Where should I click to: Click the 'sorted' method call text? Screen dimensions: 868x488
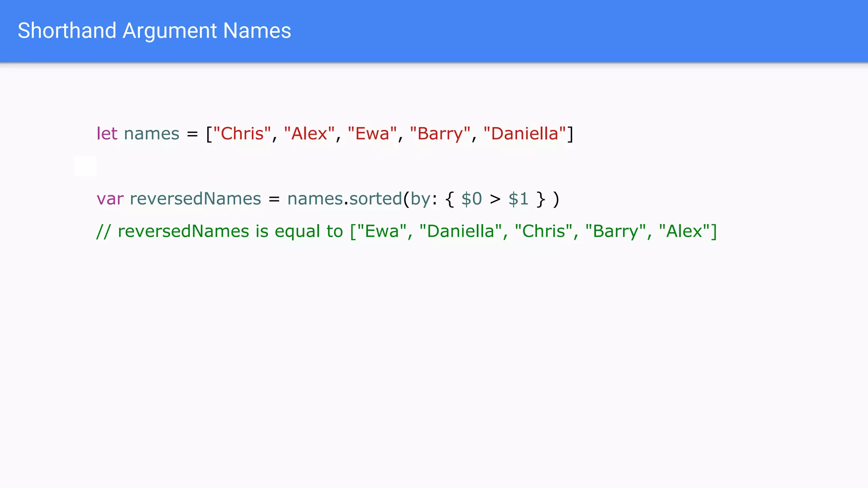tap(375, 199)
